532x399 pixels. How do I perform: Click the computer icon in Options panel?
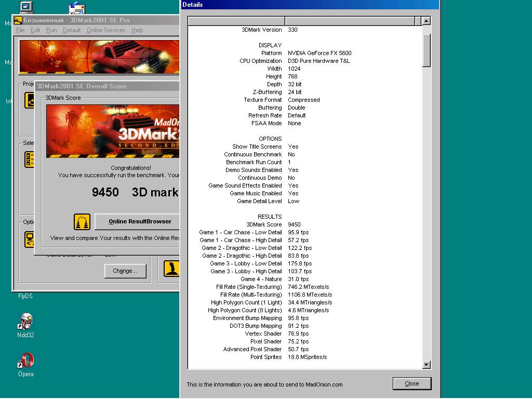[29, 240]
